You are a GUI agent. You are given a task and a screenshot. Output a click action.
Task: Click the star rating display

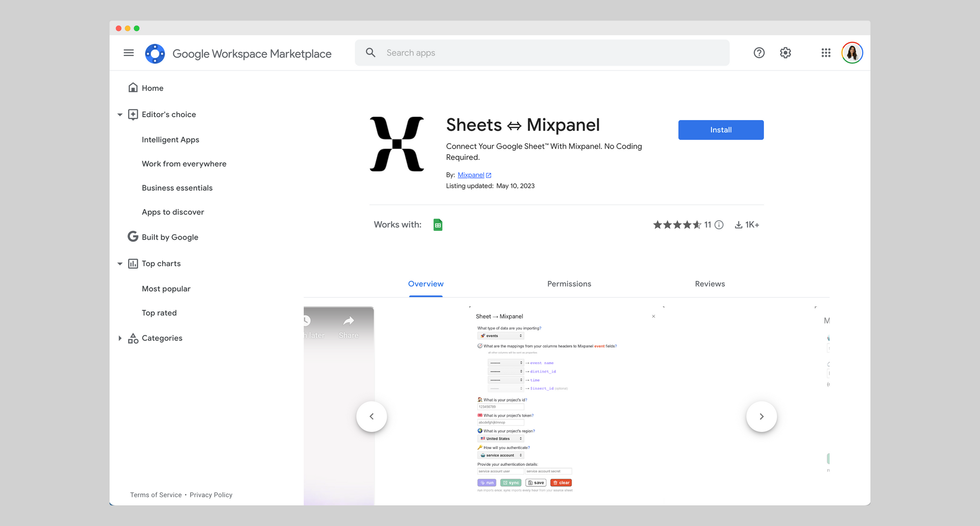(677, 225)
